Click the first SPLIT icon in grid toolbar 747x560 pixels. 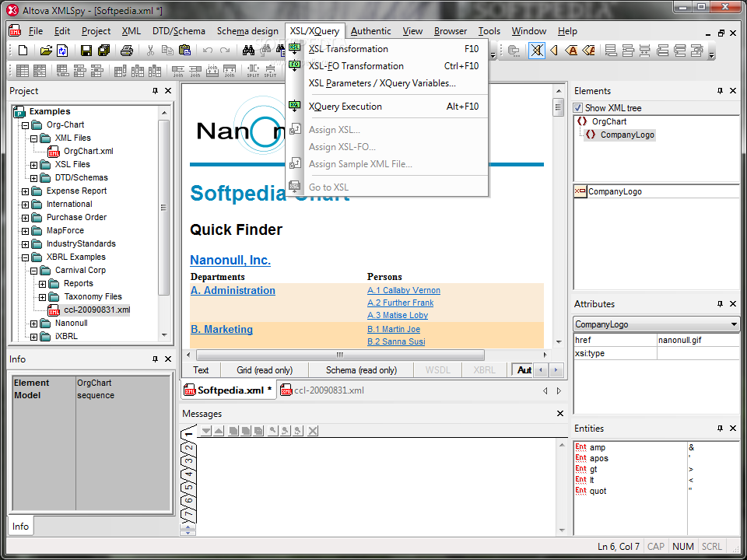pyautogui.click(x=253, y=71)
